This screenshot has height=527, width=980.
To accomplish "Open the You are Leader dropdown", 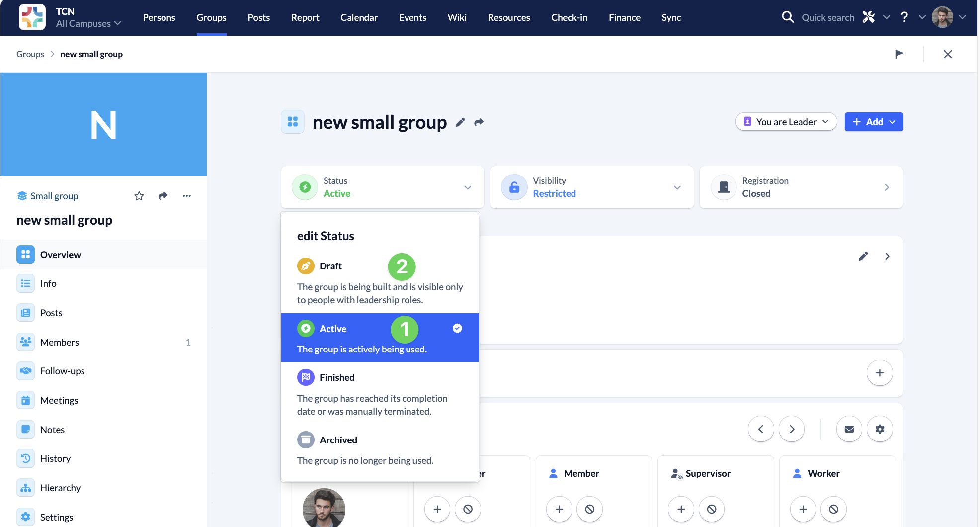I will click(x=786, y=122).
